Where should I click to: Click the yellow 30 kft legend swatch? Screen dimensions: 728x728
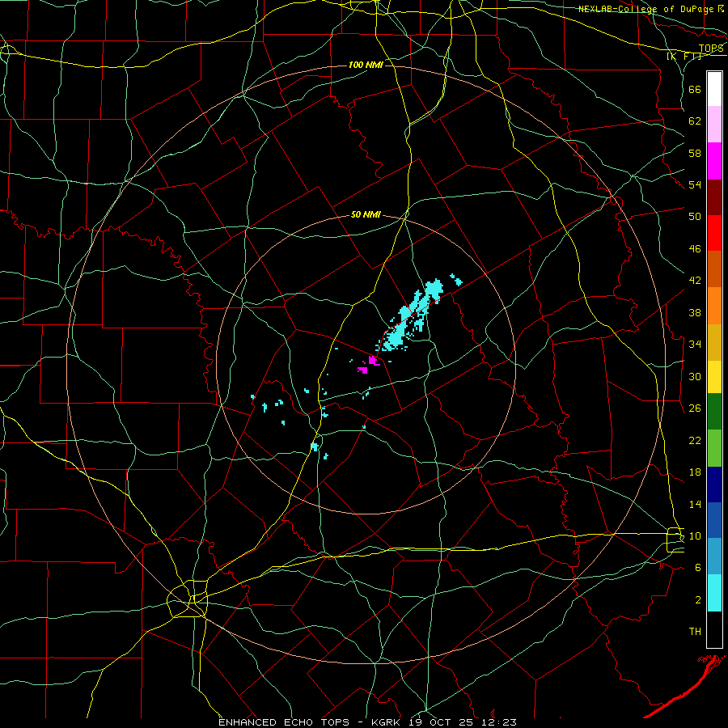pyautogui.click(x=714, y=376)
